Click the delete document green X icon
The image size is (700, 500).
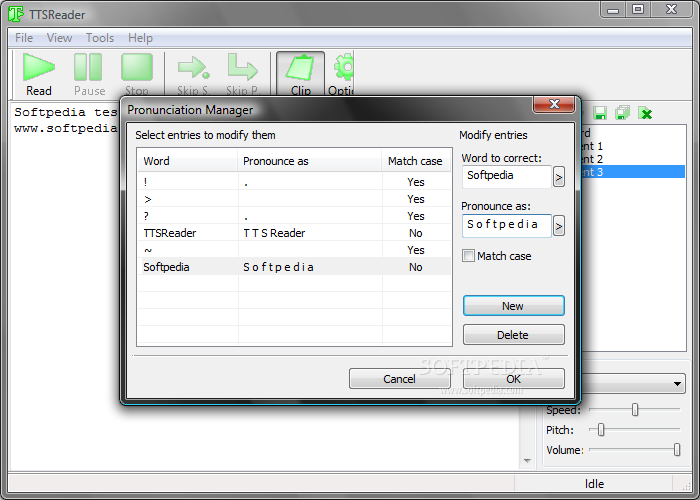click(646, 113)
